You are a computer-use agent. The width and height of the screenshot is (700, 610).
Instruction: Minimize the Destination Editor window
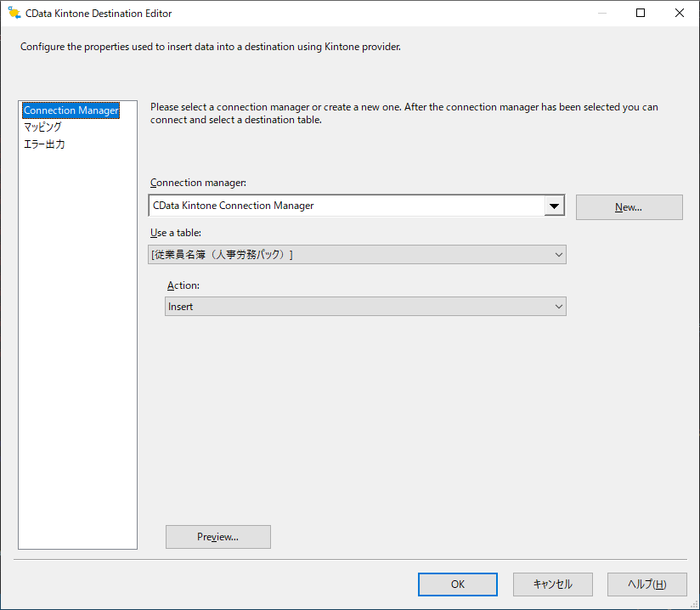pyautogui.click(x=601, y=14)
